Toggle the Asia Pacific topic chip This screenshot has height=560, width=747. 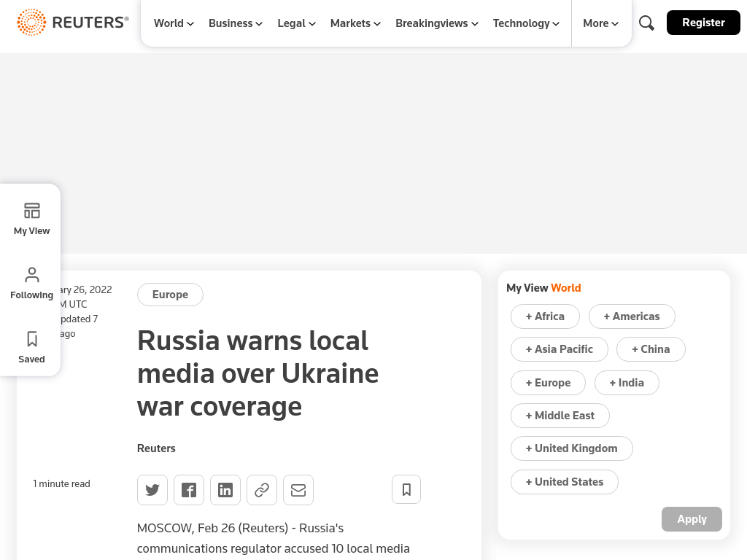click(560, 349)
